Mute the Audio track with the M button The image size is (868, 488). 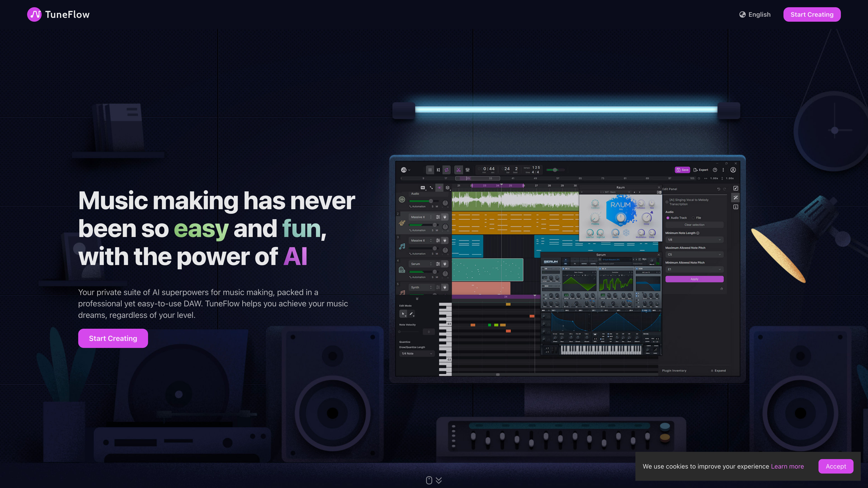[437, 206]
